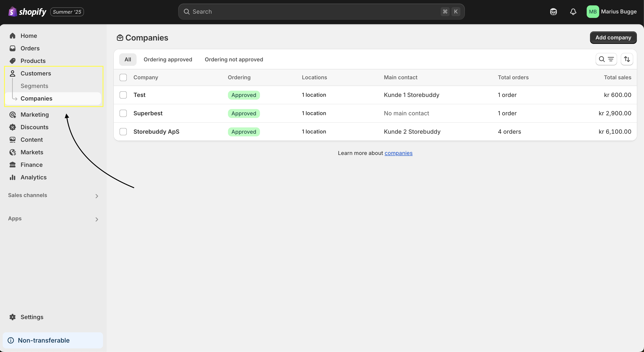Click the Companies page title icon
The image size is (644, 352).
click(x=120, y=38)
